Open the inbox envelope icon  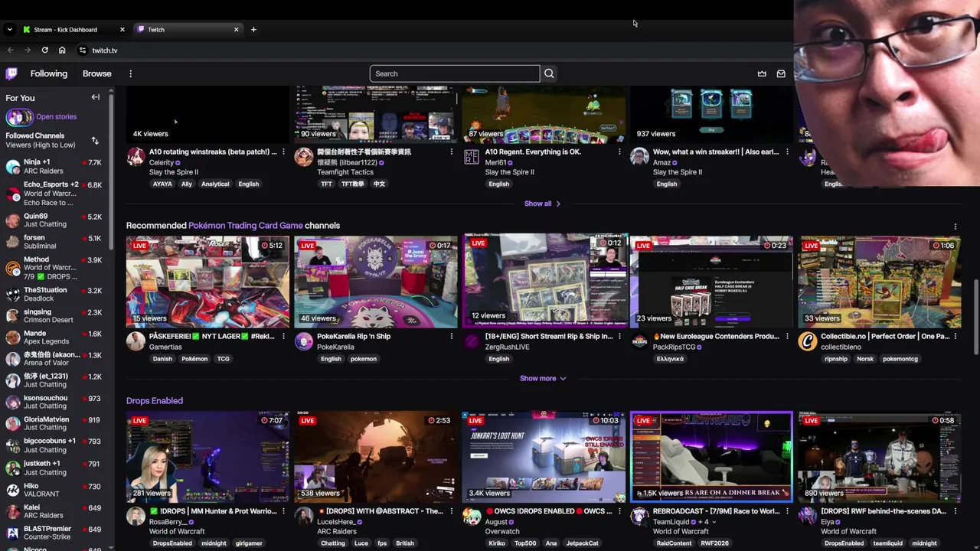point(781,73)
